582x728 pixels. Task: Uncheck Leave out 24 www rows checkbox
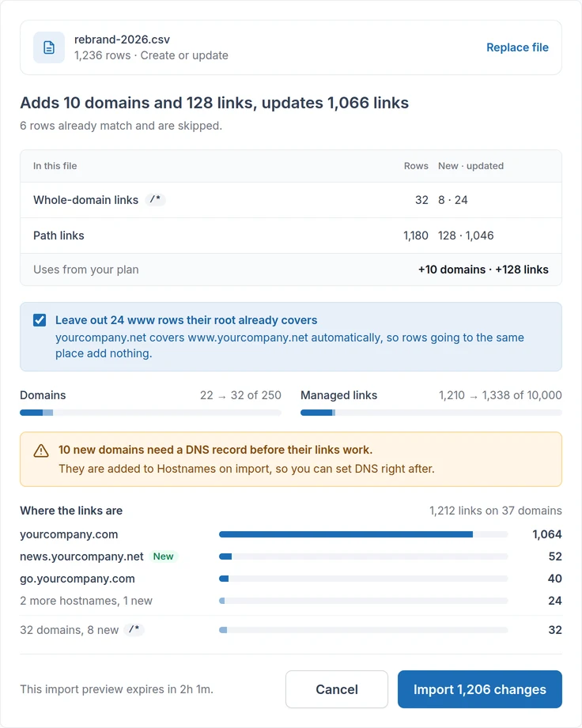tap(40, 320)
